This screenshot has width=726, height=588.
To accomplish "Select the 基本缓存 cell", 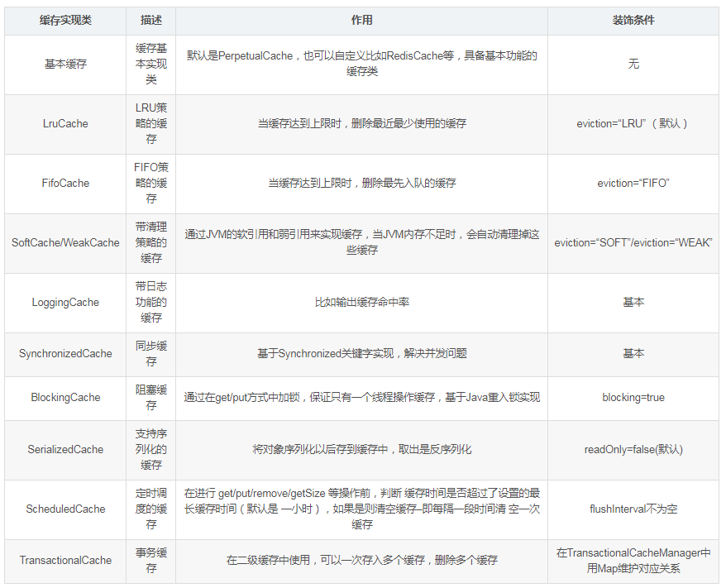I will point(65,65).
